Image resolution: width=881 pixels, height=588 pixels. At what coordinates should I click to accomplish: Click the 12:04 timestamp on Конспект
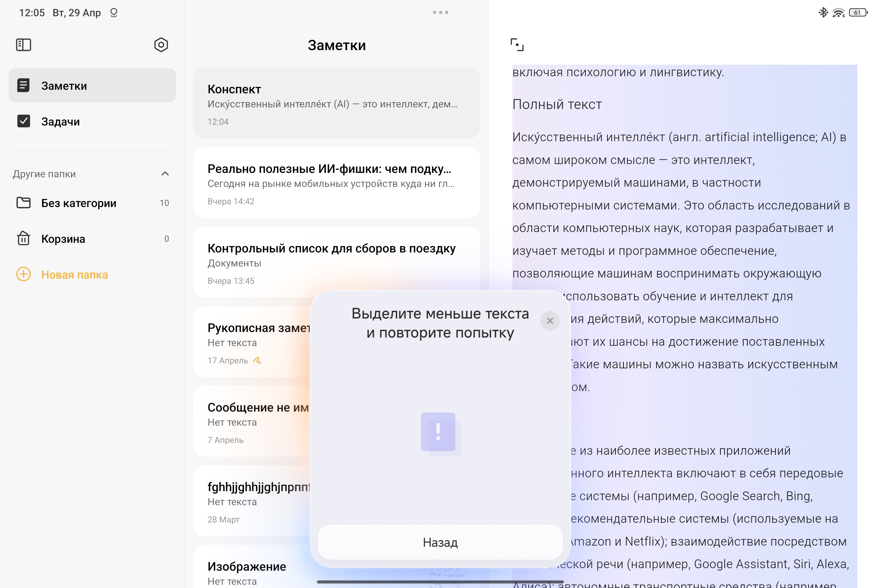[218, 121]
